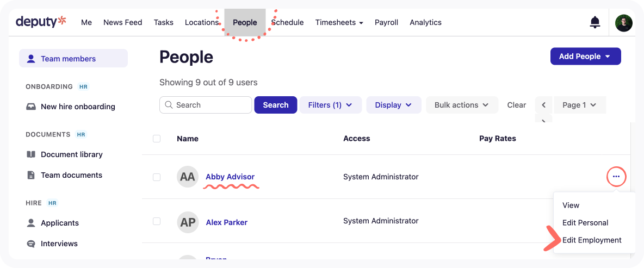Choose Edit Employment from the context menu
The image size is (644, 268).
click(x=592, y=240)
